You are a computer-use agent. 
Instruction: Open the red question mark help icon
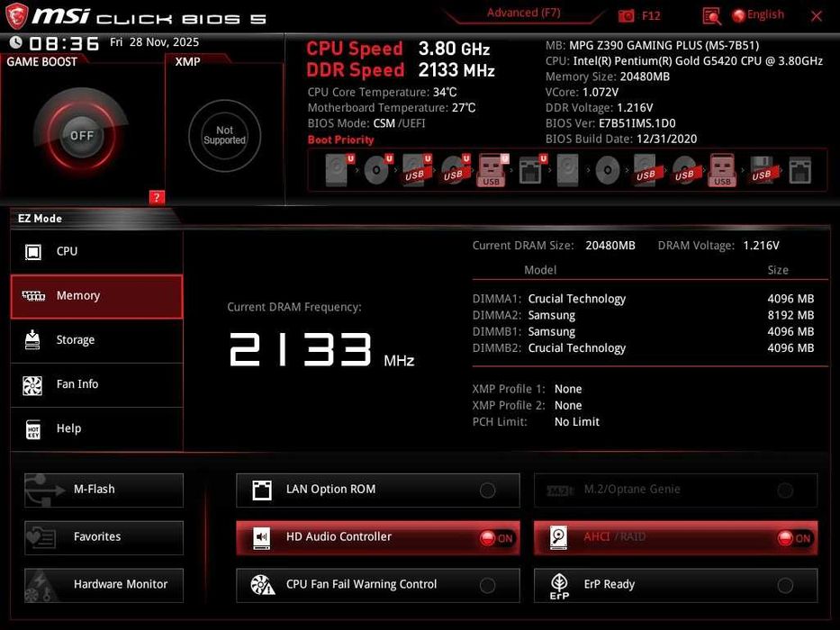[x=157, y=197]
